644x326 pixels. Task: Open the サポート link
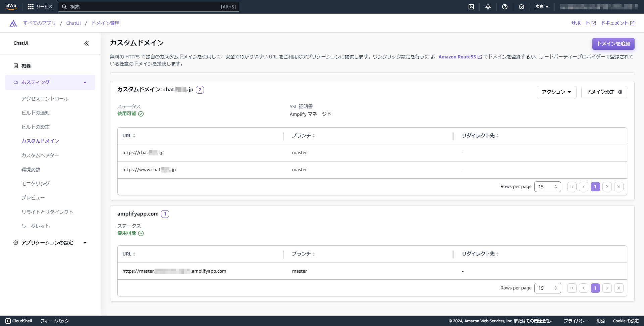[x=584, y=23]
